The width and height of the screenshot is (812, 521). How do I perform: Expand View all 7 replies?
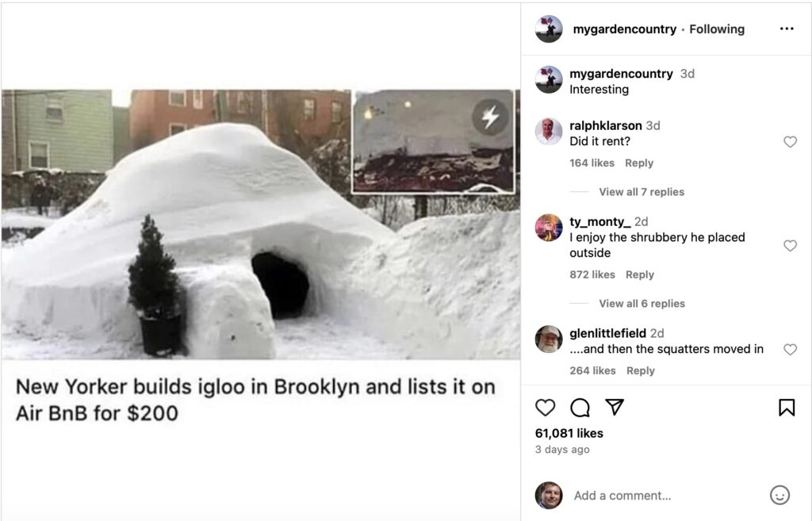tap(642, 192)
